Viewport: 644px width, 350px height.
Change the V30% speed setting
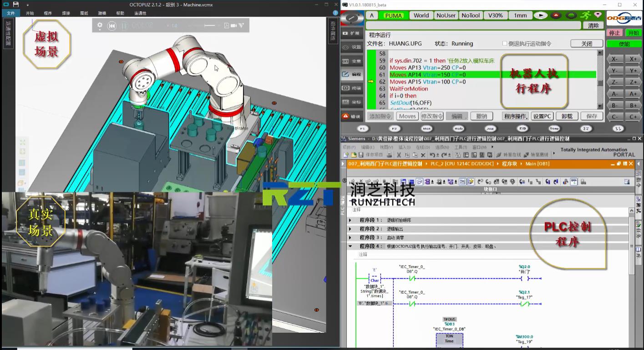[495, 15]
